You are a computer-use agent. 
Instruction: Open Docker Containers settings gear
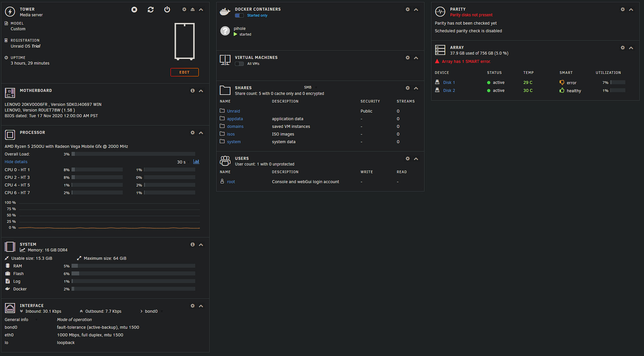point(408,9)
